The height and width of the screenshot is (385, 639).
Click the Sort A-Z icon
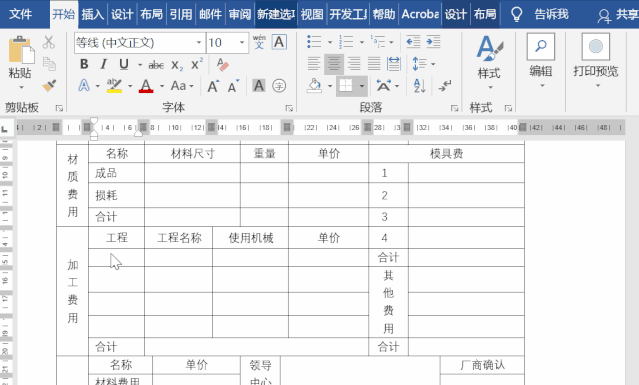tap(419, 86)
